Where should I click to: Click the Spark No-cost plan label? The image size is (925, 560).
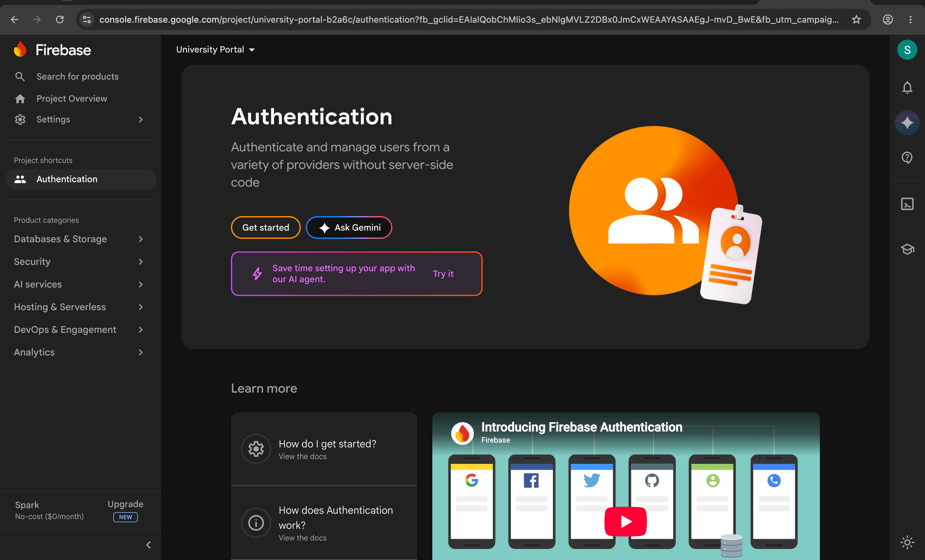coord(49,511)
